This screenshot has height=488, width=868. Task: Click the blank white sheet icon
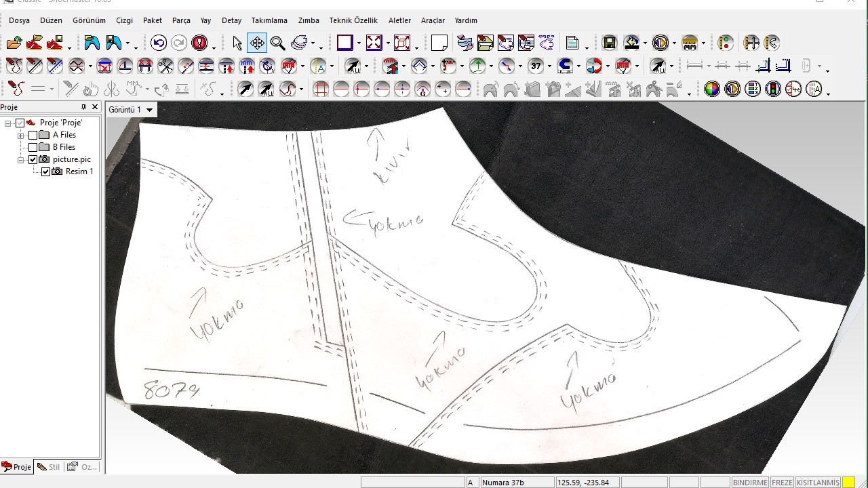[x=439, y=43]
